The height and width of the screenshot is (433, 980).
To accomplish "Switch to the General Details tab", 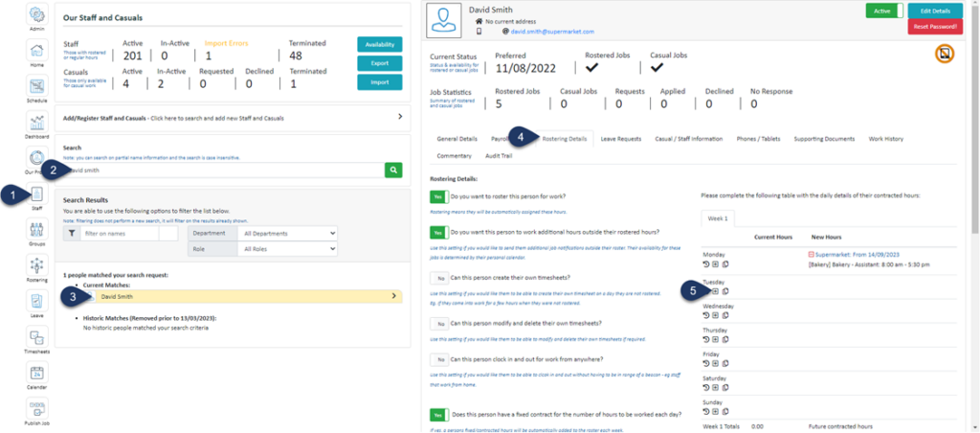I will pos(457,139).
